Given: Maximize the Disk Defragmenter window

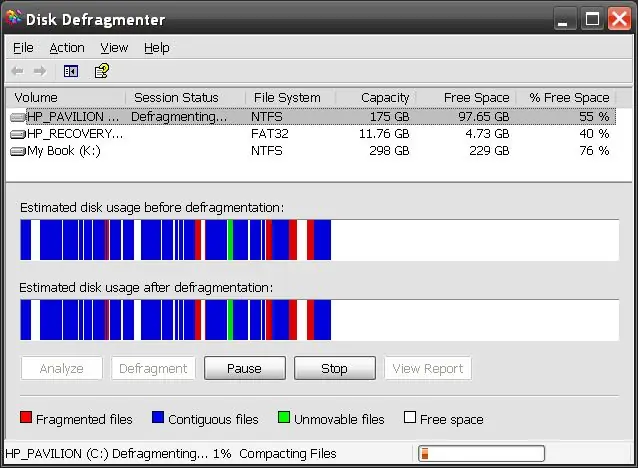Looking at the screenshot, I should (592, 19).
